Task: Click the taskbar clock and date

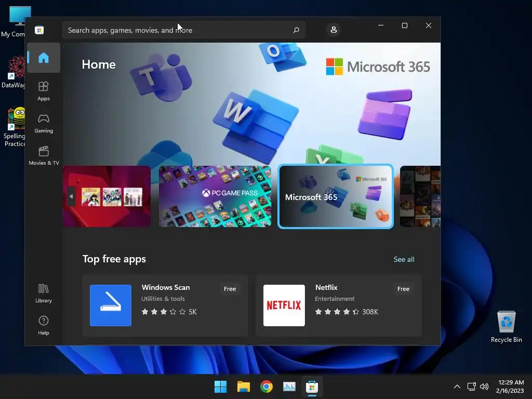Action: point(510,387)
